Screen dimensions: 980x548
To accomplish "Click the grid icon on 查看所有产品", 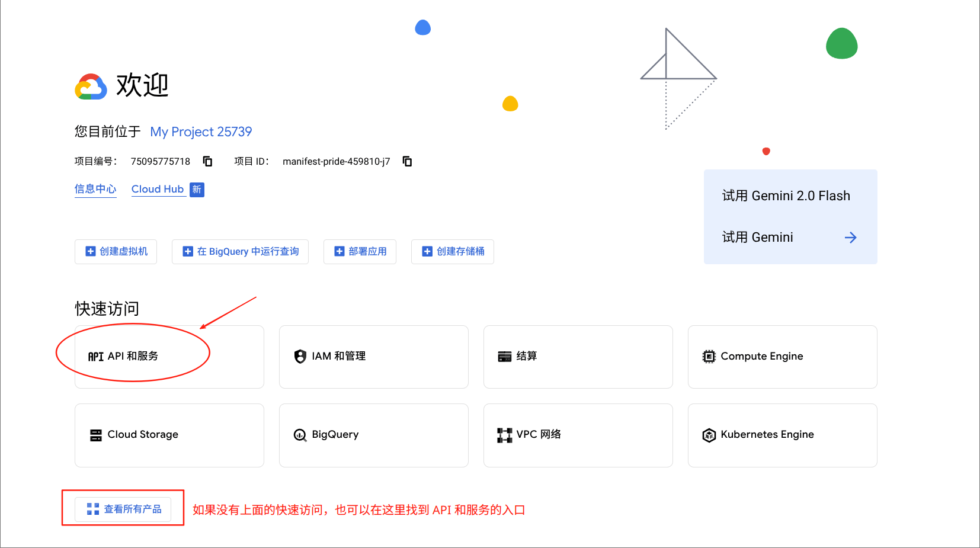I will click(93, 509).
